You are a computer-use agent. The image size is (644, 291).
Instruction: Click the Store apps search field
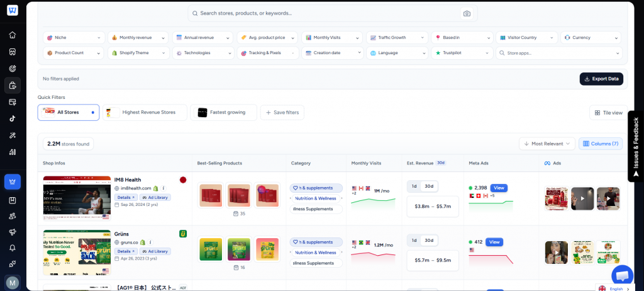click(x=559, y=53)
